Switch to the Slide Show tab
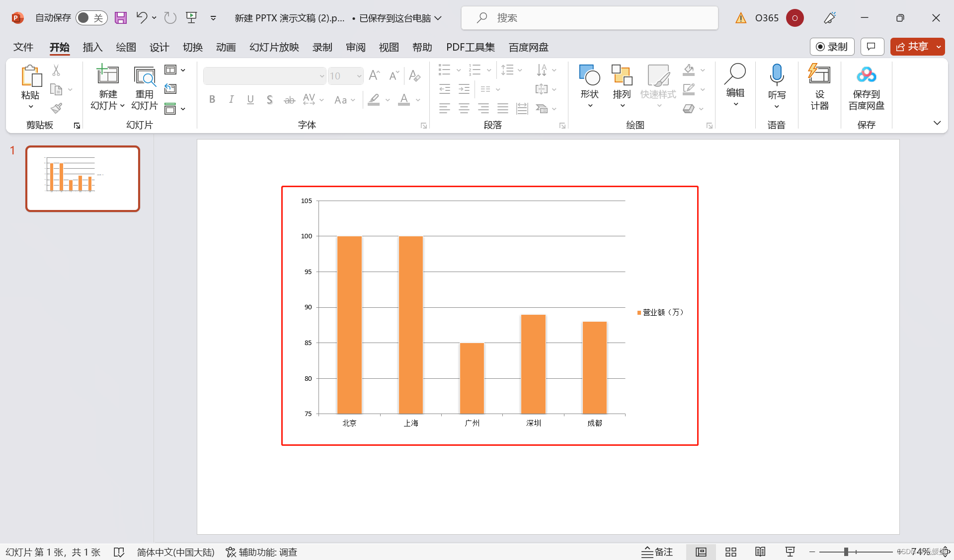 [x=274, y=47]
